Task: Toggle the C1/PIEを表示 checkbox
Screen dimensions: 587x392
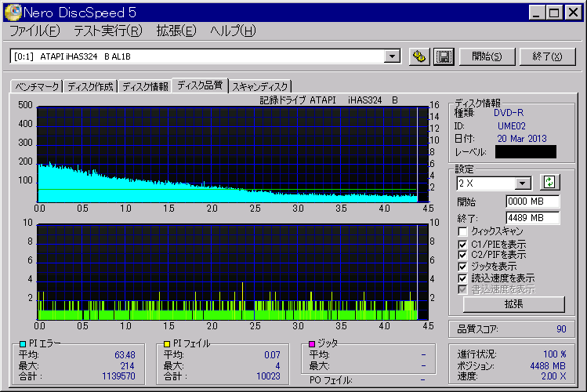Action: (462, 245)
